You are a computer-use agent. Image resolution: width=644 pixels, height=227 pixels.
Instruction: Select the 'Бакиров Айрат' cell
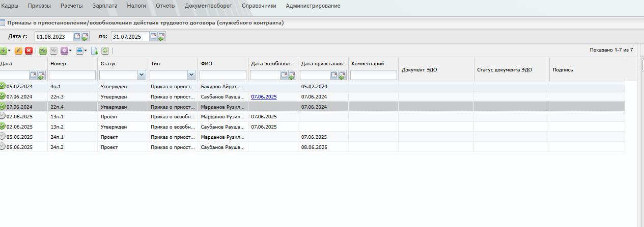click(x=222, y=86)
